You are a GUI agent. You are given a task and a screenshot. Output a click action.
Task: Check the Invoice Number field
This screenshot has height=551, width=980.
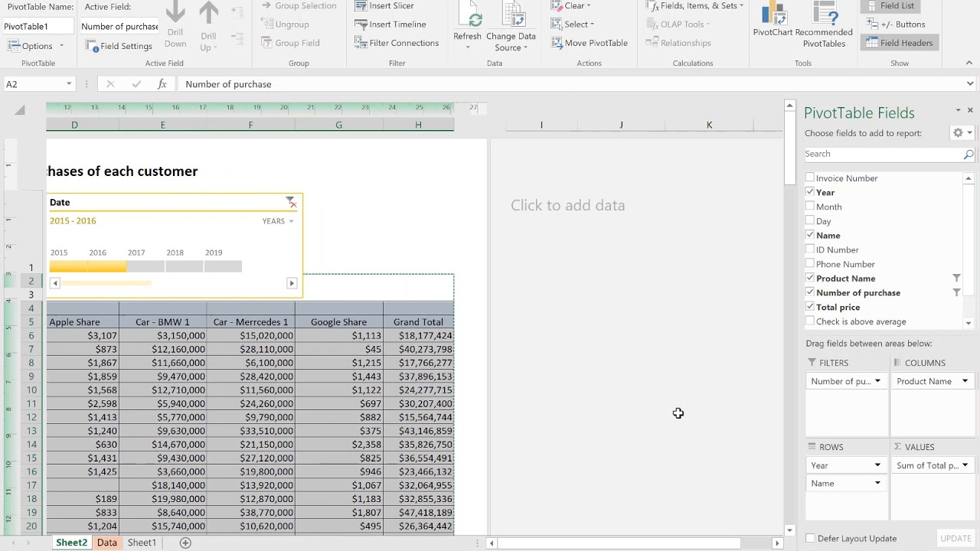[810, 178]
